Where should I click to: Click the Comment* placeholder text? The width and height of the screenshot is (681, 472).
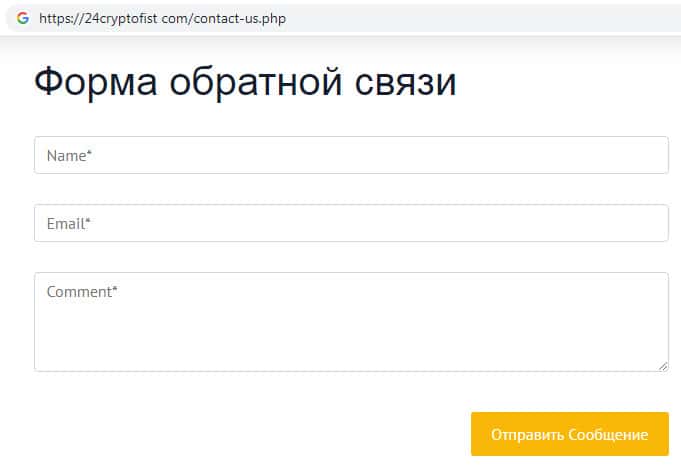tap(82, 292)
